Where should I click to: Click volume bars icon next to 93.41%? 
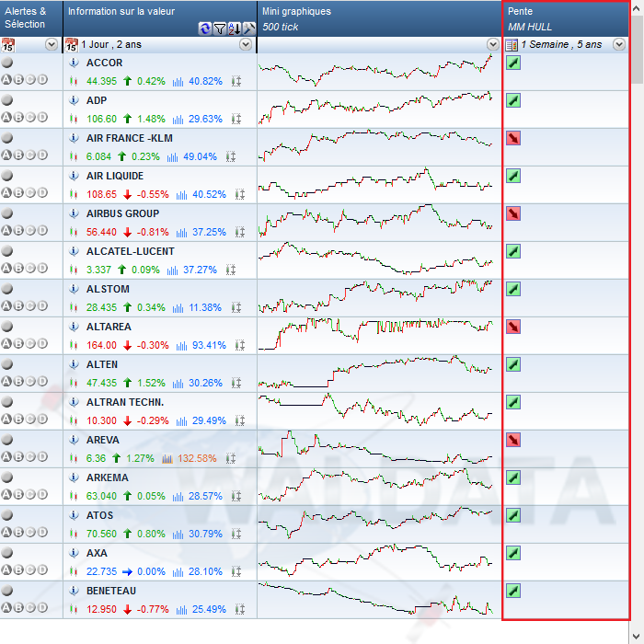click(x=181, y=345)
